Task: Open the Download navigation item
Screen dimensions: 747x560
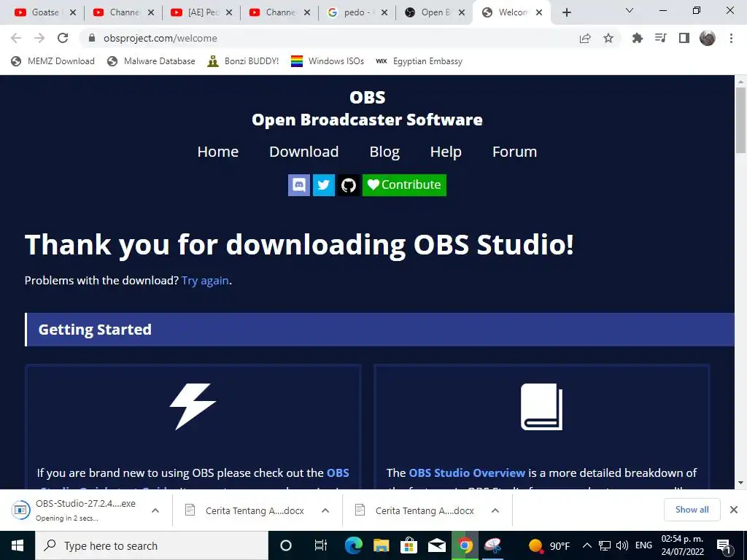Action: (304, 152)
